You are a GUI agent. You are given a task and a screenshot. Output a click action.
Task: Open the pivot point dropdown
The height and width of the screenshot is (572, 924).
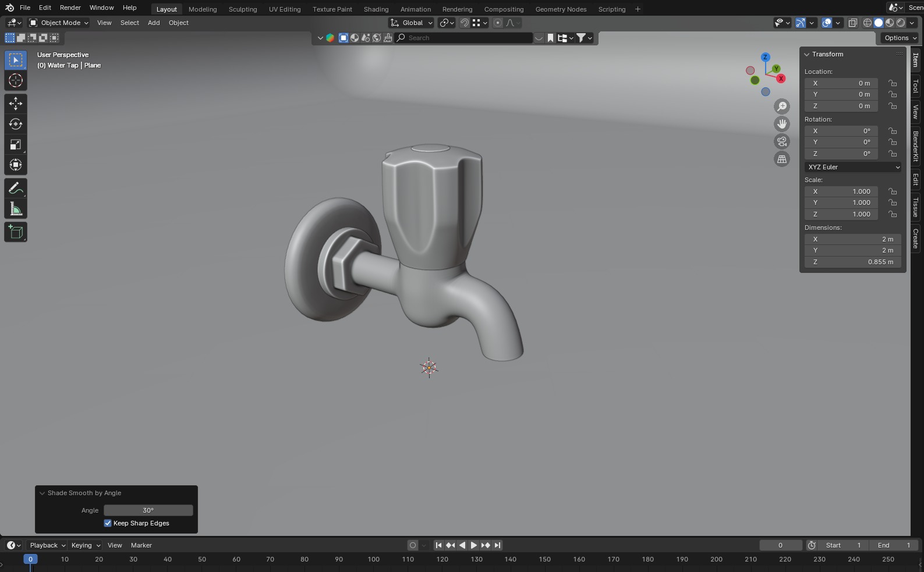[x=447, y=23]
